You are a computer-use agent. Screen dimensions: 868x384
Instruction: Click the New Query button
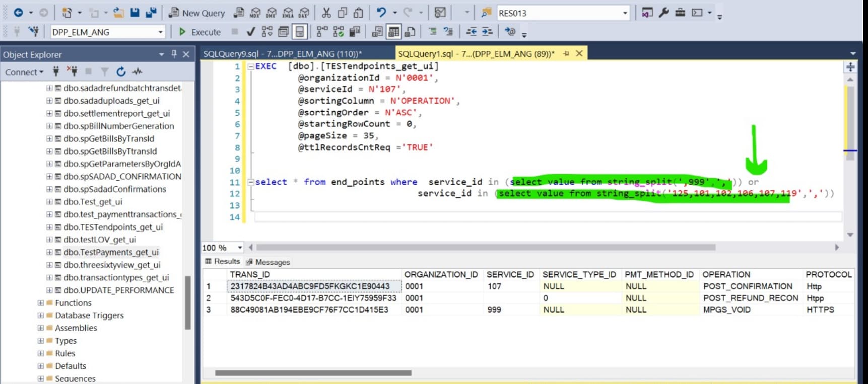197,13
